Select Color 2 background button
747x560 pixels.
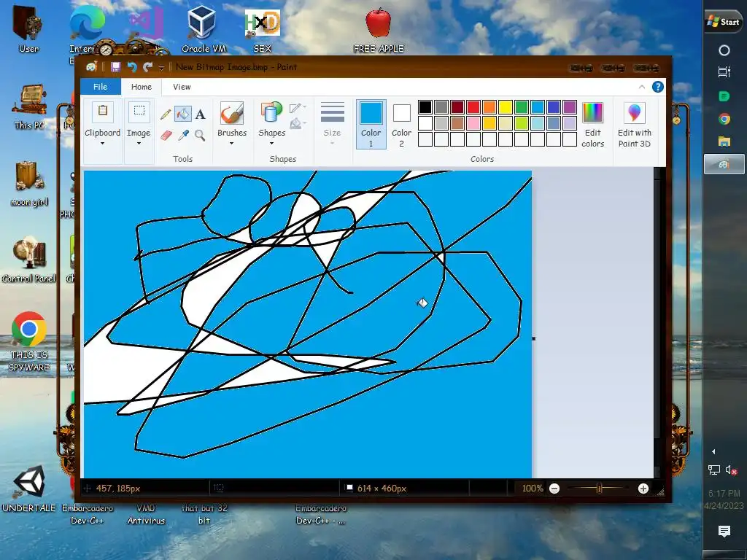coord(402,124)
